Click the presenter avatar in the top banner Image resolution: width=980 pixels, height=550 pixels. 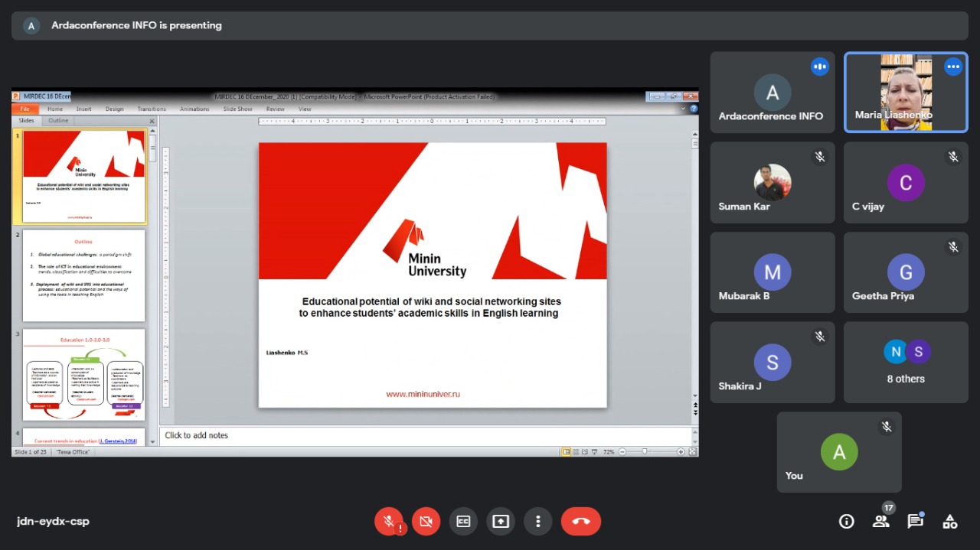click(x=31, y=25)
